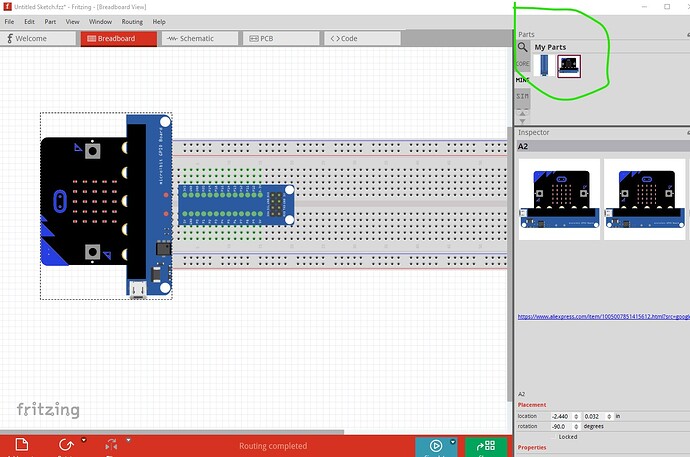The height and width of the screenshot is (457, 690).
Task: Open the Part menu
Action: point(50,22)
